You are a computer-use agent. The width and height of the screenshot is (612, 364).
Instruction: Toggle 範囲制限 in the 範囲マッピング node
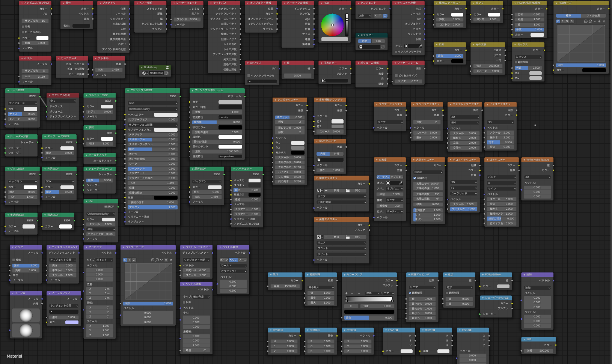[410, 293]
